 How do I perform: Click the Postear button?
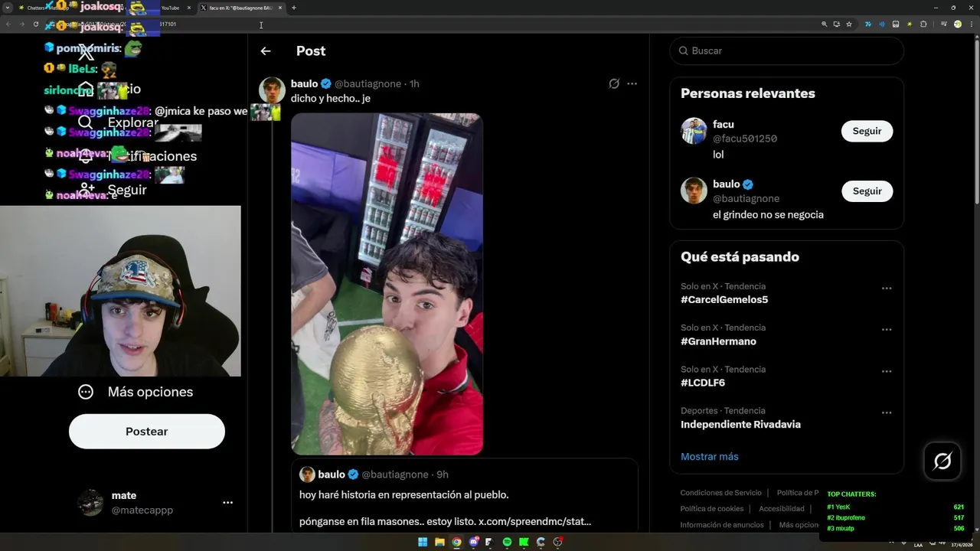point(147,432)
